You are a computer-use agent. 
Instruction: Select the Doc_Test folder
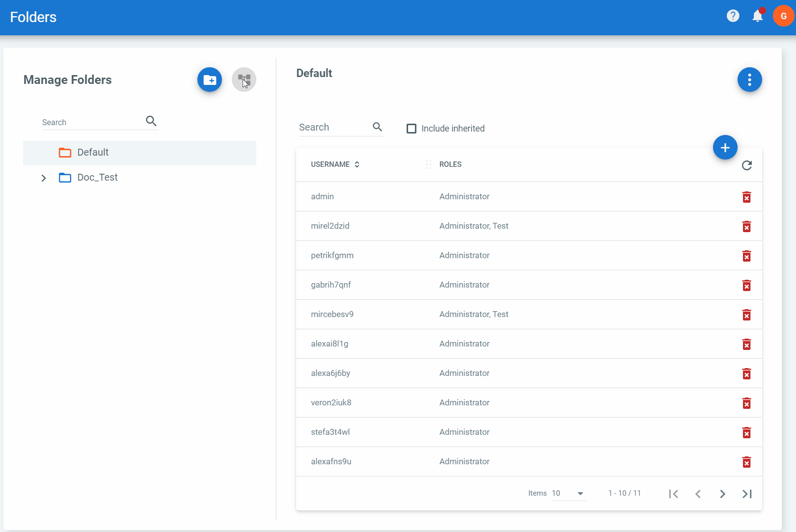pyautogui.click(x=97, y=178)
